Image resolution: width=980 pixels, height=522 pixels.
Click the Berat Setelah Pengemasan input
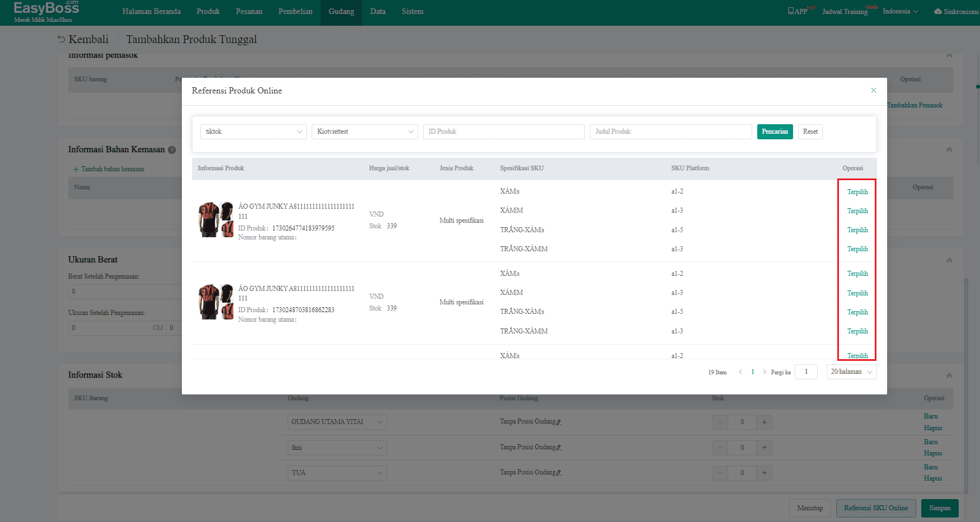coord(125,291)
